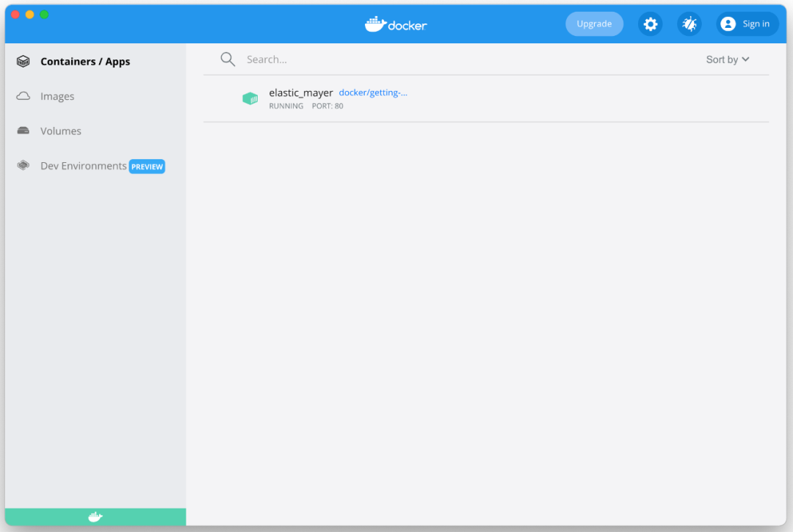Open the docker/getting-... image link
Viewport: 793px width, 532px height.
(x=373, y=92)
